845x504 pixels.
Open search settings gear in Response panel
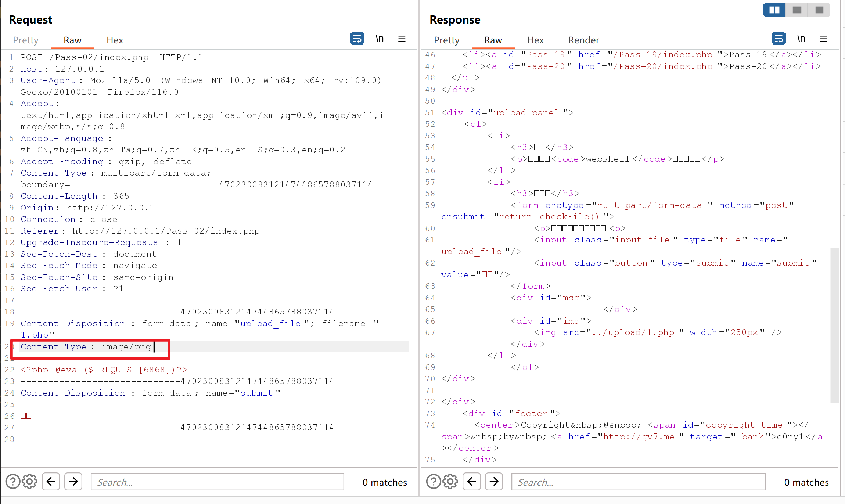click(450, 482)
